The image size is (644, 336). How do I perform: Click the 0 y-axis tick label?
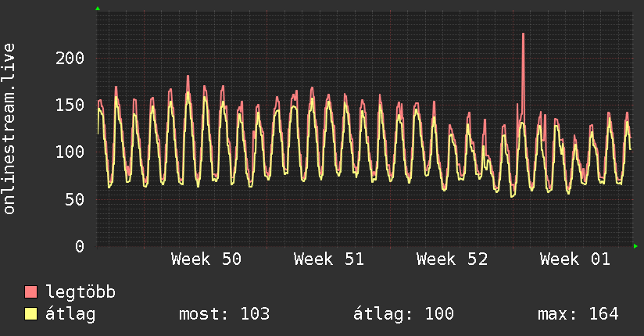(x=80, y=246)
